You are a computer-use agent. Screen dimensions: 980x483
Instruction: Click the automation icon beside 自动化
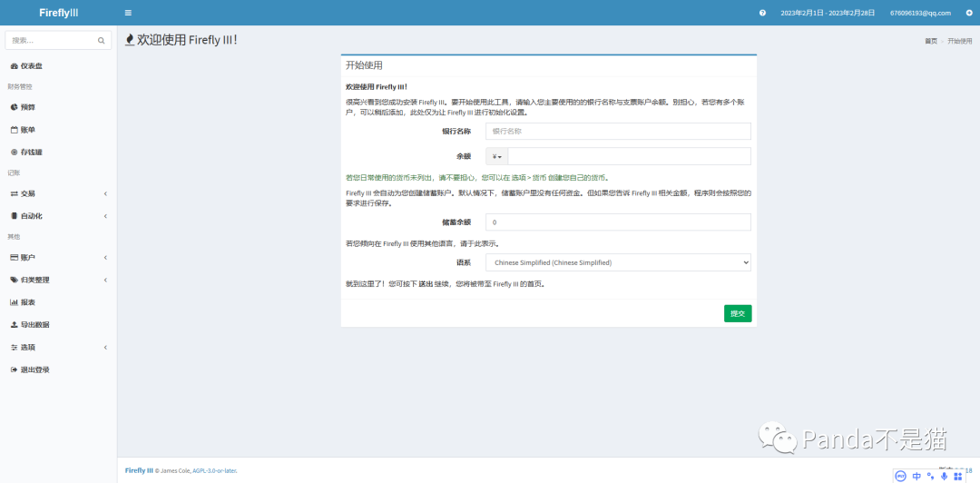coord(15,216)
